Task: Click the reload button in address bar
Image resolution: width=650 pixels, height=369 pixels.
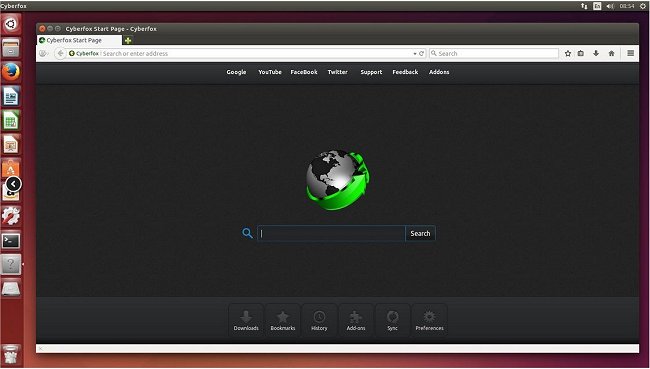Action: point(422,53)
